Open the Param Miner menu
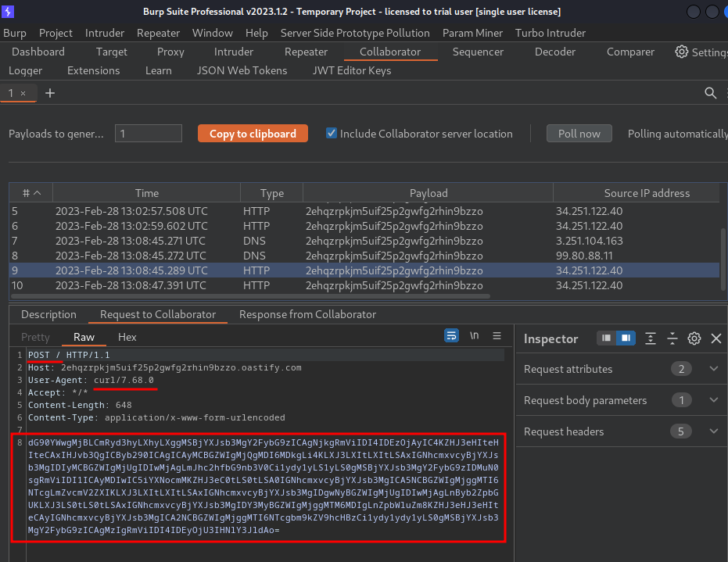 (472, 33)
